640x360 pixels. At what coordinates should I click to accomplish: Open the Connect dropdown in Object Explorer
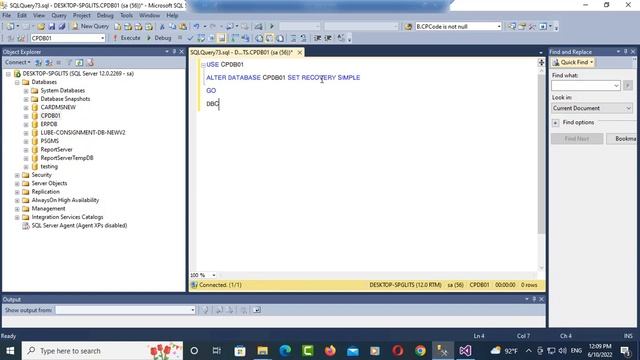[x=18, y=62]
